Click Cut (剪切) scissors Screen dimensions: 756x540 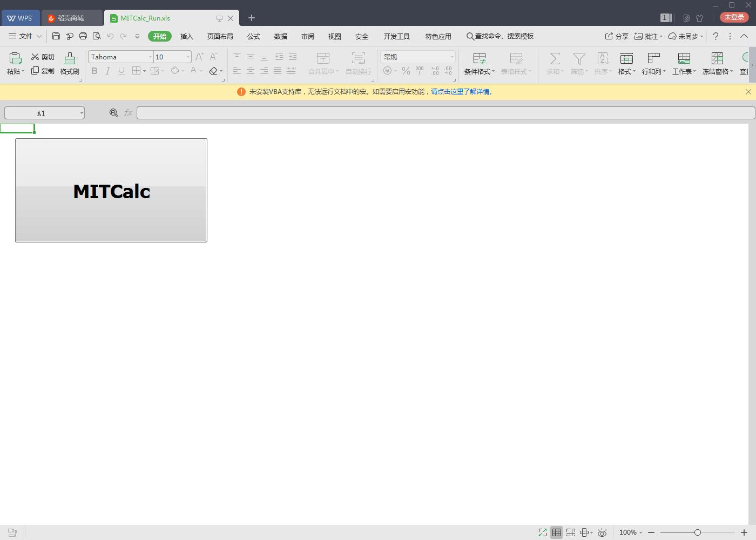coord(43,57)
